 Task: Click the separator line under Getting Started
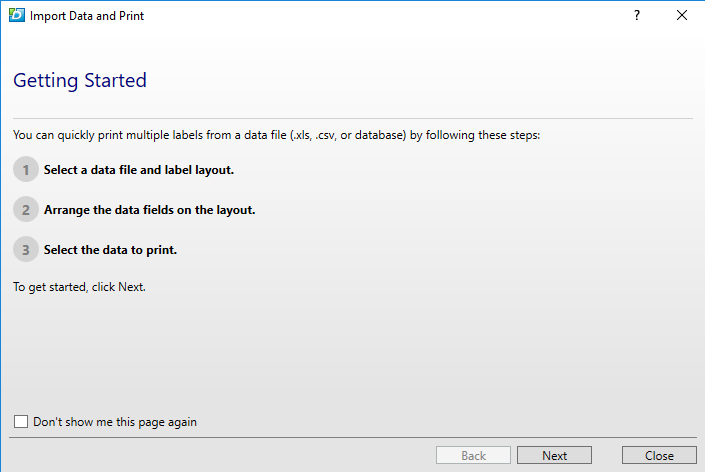(352, 118)
